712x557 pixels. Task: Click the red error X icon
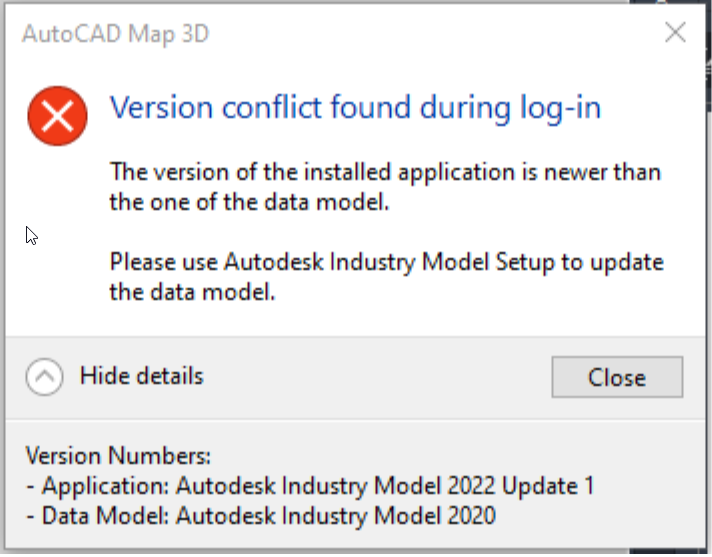pyautogui.click(x=57, y=115)
